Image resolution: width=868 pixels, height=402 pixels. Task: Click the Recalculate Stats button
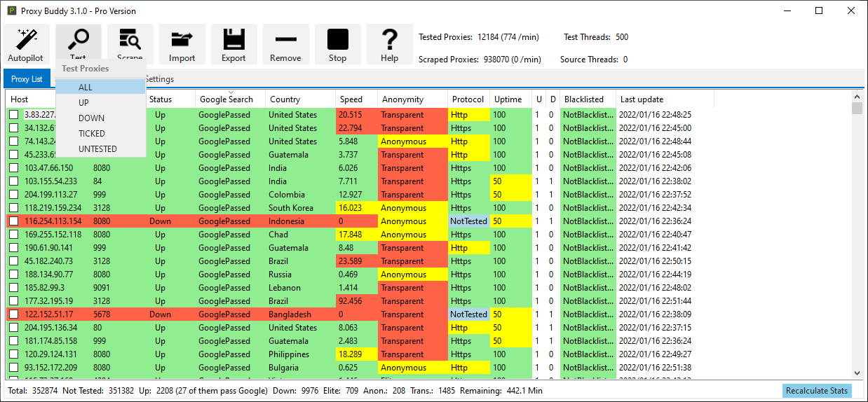(816, 391)
